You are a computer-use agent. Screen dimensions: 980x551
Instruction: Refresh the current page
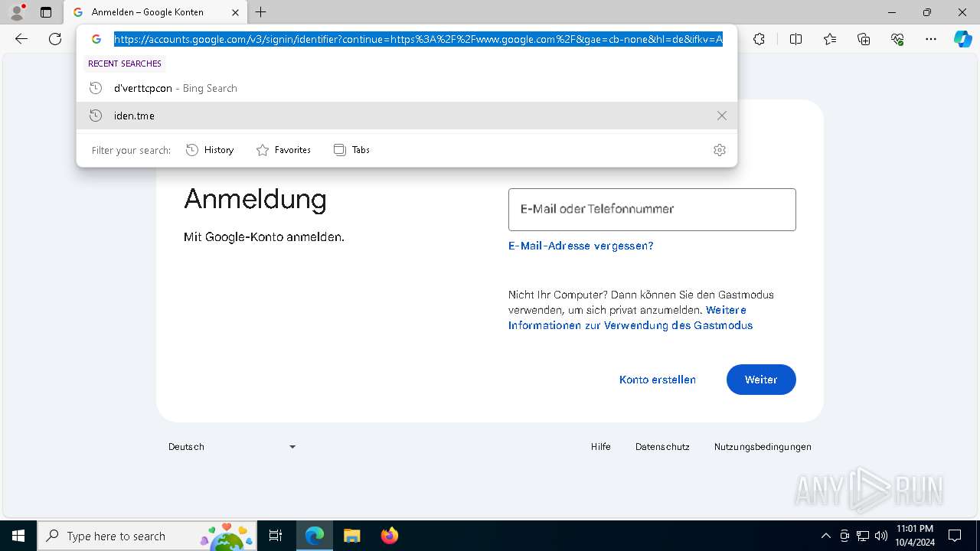(55, 39)
